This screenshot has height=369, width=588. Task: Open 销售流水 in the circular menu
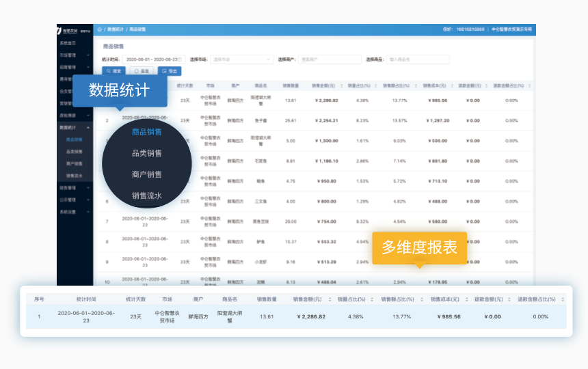(x=147, y=196)
